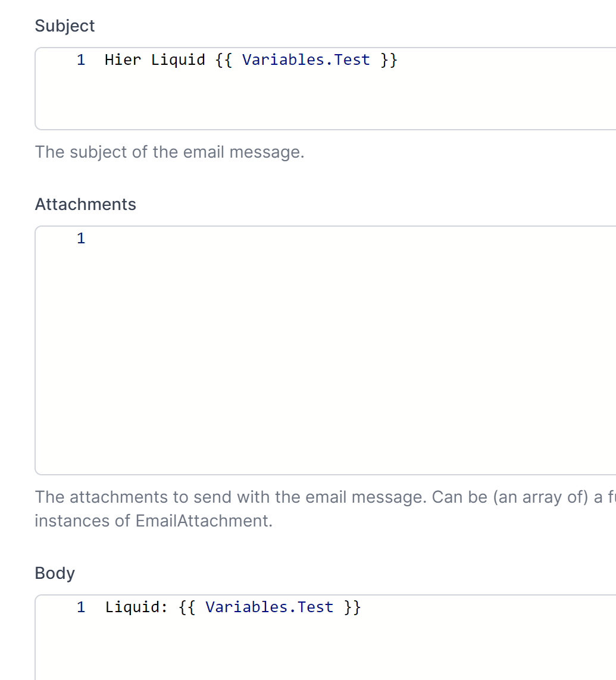Place cursor on Variables.Test in Subject
This screenshot has height=680, width=616.
306,60
